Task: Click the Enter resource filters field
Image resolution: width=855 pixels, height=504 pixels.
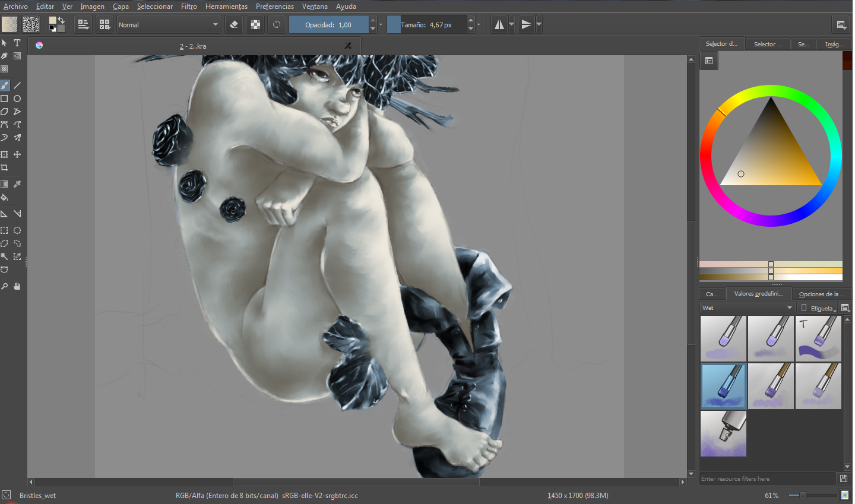Action: (x=768, y=478)
